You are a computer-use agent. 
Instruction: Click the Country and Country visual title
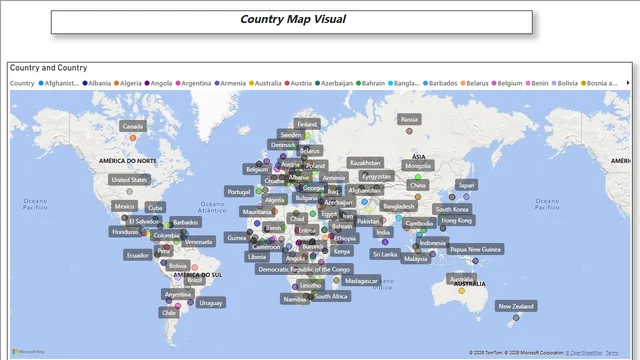pos(49,68)
